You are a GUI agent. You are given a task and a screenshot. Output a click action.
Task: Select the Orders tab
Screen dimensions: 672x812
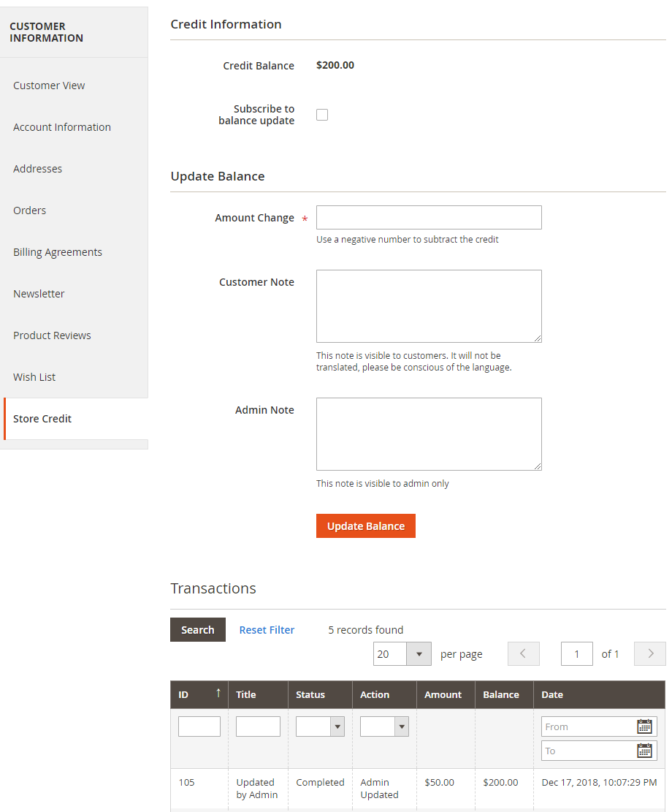coord(30,210)
